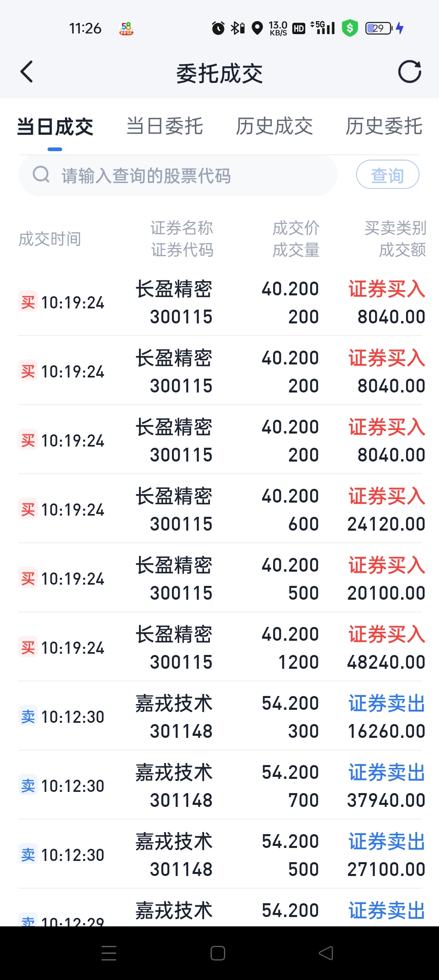Open the 长盈精密 trade with amount 24120.00

point(219,509)
